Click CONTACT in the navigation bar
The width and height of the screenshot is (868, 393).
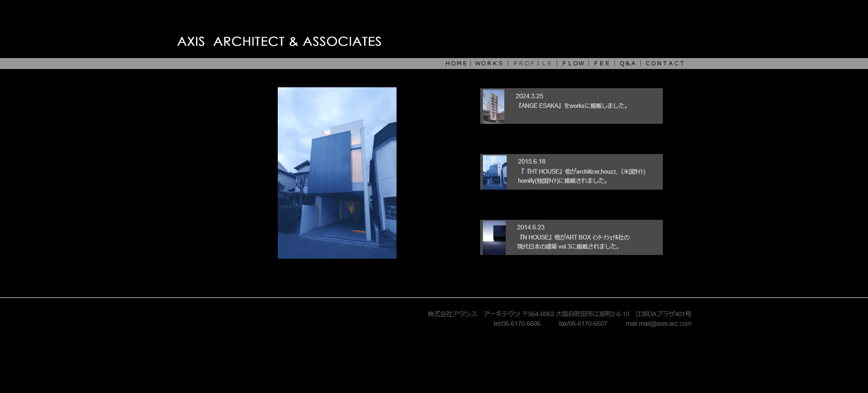[x=665, y=64]
